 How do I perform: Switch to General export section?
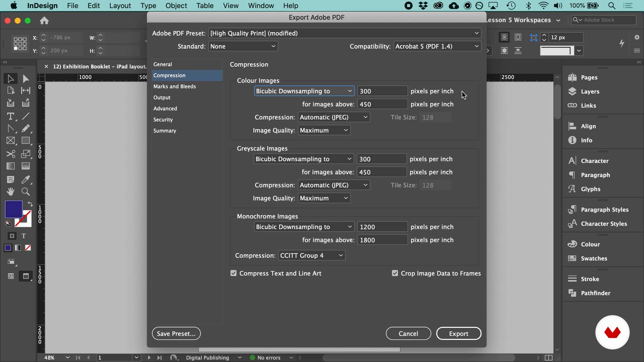pyautogui.click(x=187, y=64)
